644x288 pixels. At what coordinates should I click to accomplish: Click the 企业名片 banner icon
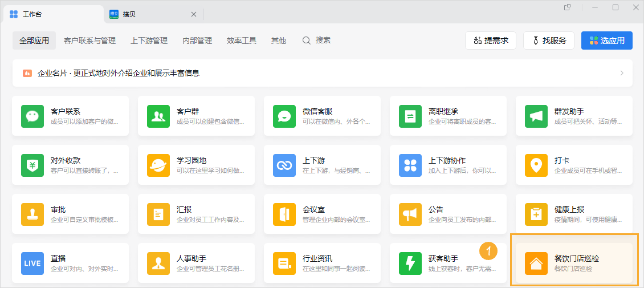[27, 73]
